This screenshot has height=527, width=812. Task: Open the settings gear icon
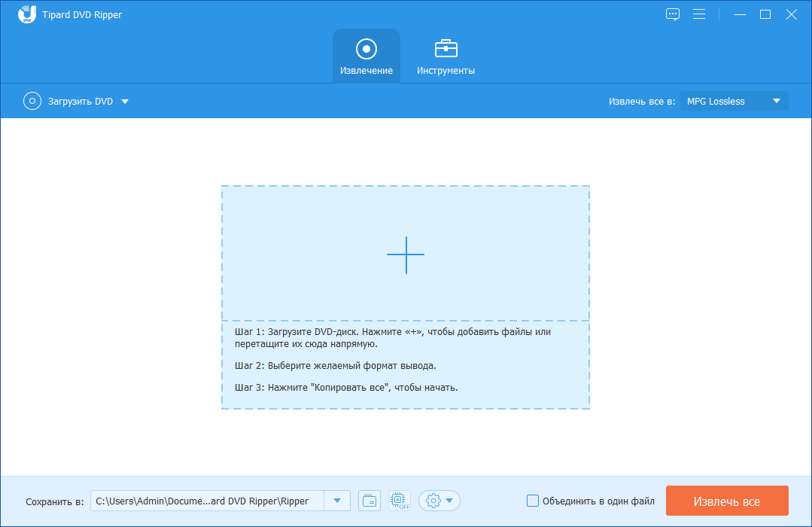433,500
